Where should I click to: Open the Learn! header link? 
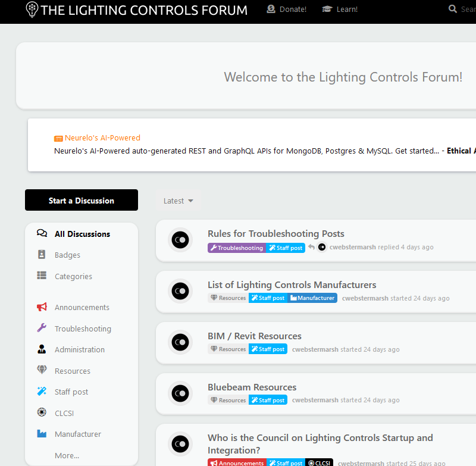pos(340,10)
